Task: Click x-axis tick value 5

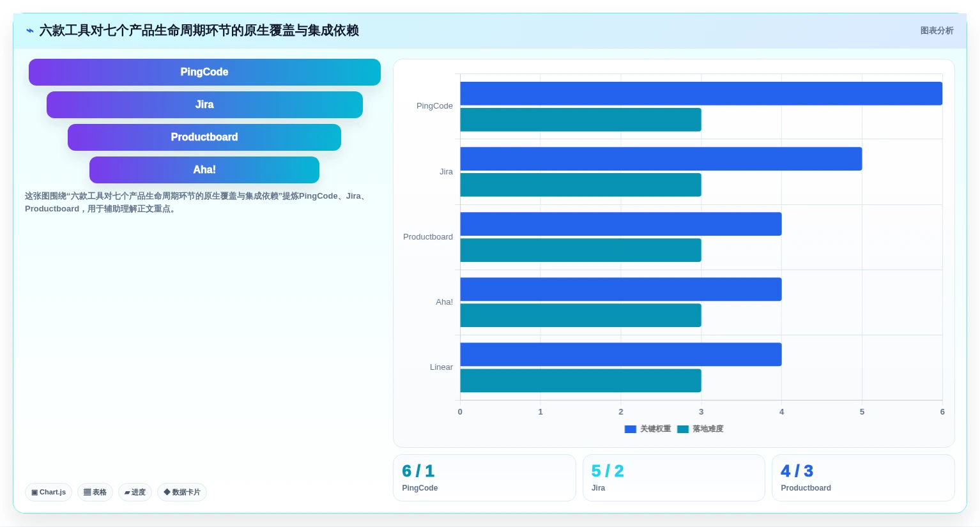Action: 862,412
